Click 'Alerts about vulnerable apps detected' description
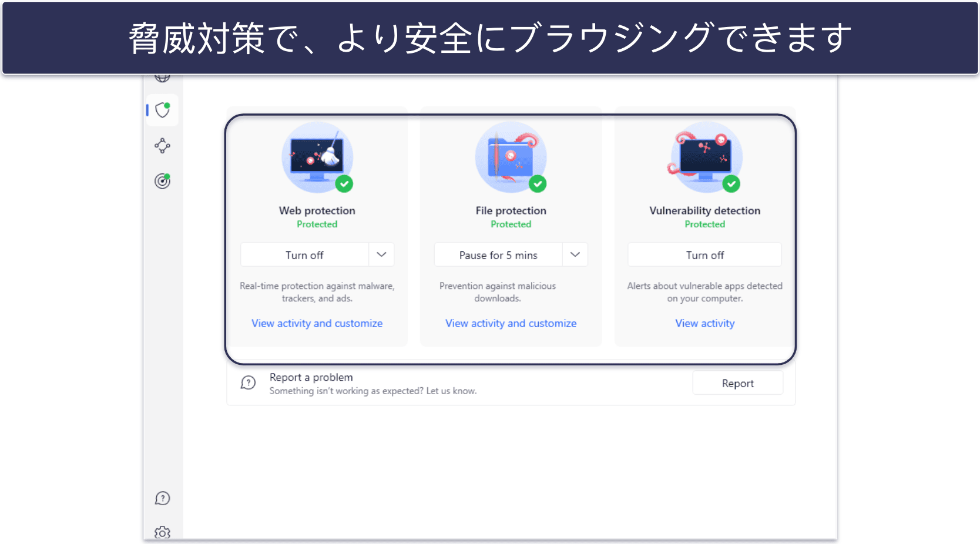This screenshot has width=980, height=544. coord(705,292)
